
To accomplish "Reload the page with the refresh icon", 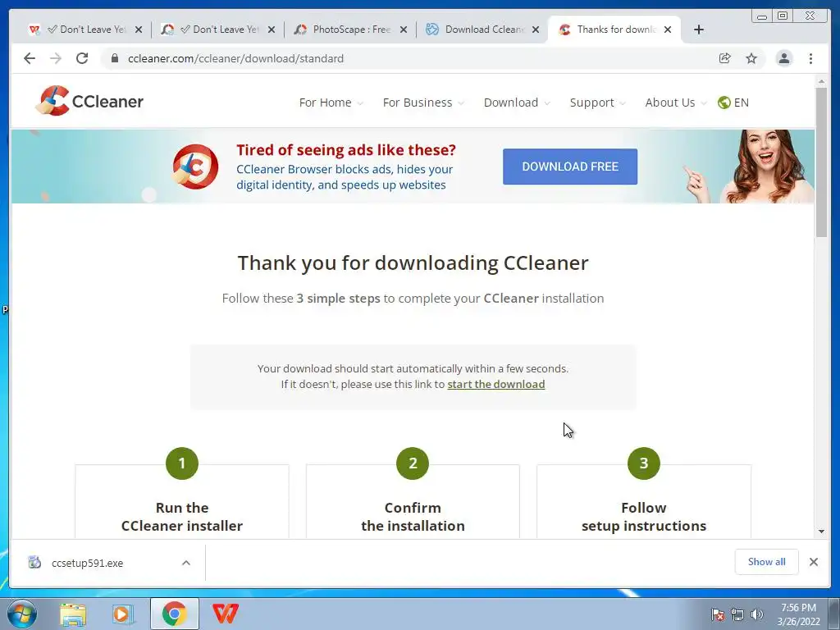I will [x=82, y=58].
